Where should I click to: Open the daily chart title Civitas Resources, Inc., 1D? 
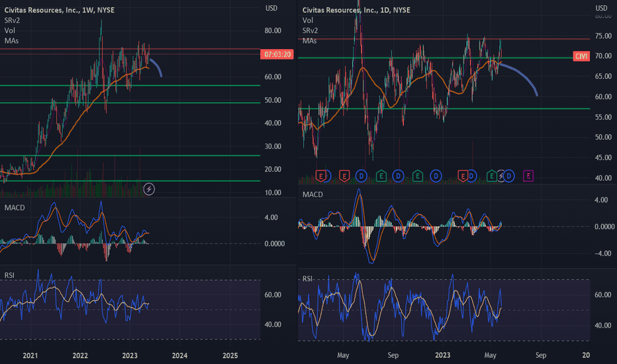tap(356, 10)
